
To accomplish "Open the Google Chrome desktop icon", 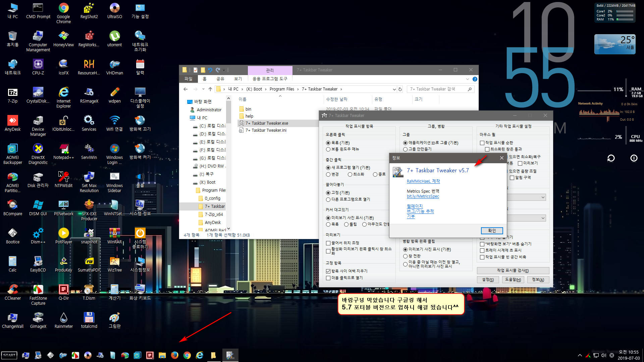I will coord(63,13).
